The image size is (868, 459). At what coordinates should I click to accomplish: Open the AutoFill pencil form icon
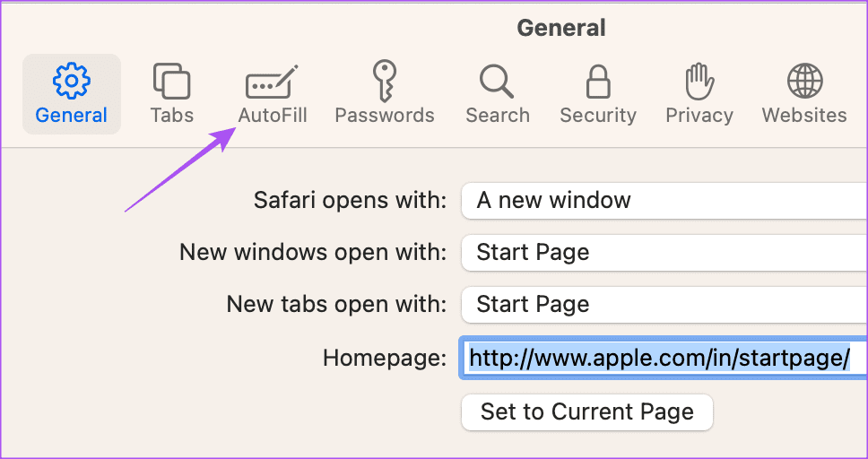click(x=273, y=82)
